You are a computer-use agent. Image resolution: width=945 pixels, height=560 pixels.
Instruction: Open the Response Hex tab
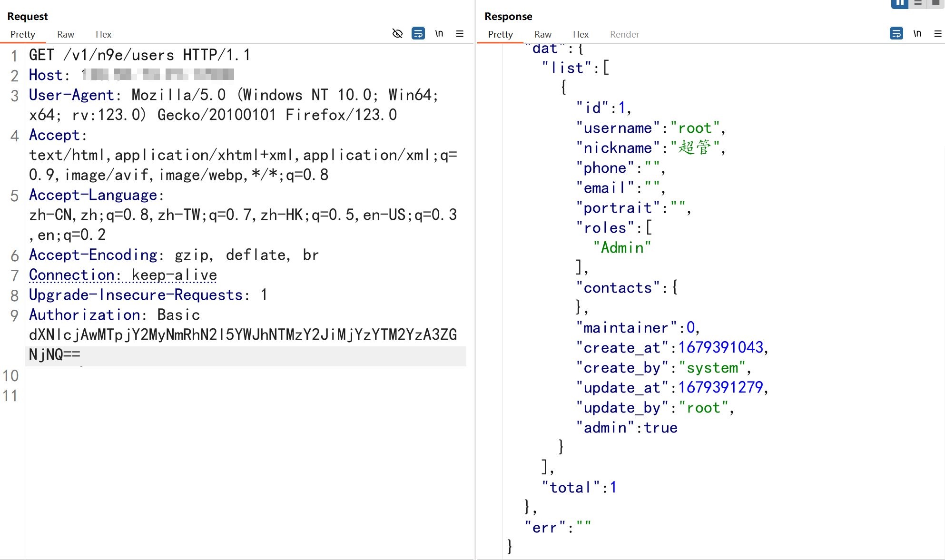click(x=581, y=34)
